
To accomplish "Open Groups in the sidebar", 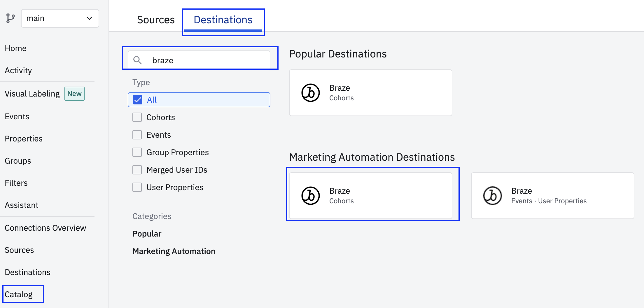I will coord(18,161).
